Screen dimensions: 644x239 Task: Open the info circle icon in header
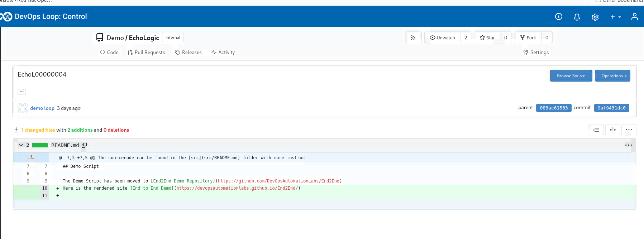(x=558, y=16)
